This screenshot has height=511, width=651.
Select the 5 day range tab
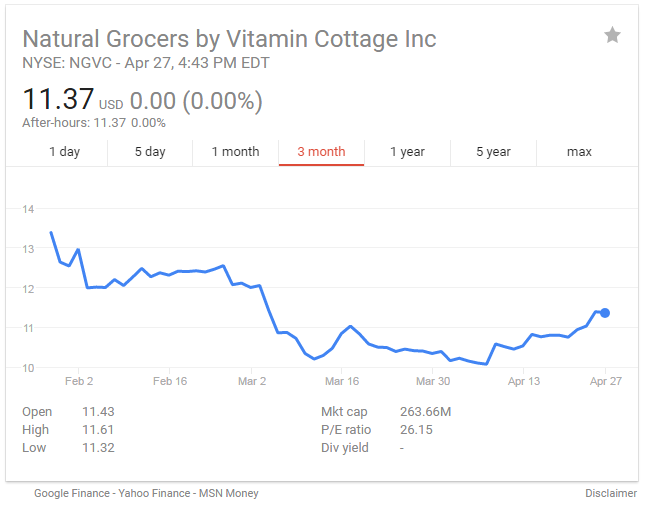(x=150, y=152)
